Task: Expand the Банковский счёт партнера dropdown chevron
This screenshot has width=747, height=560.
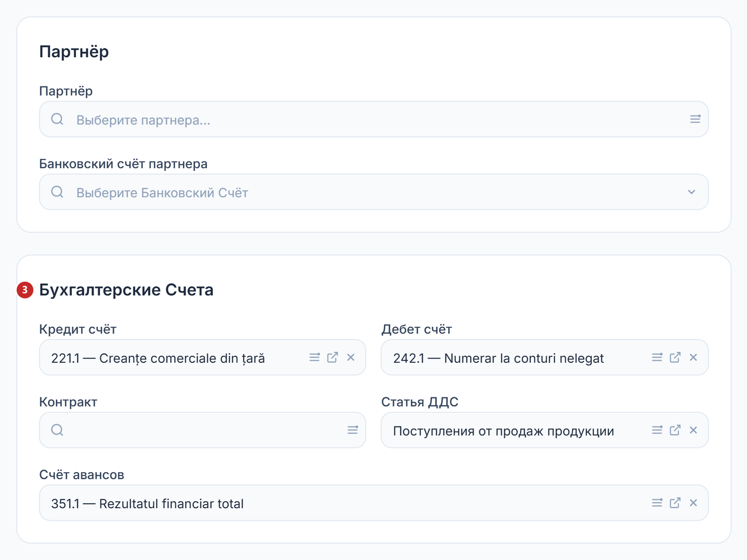Action: 691,192
